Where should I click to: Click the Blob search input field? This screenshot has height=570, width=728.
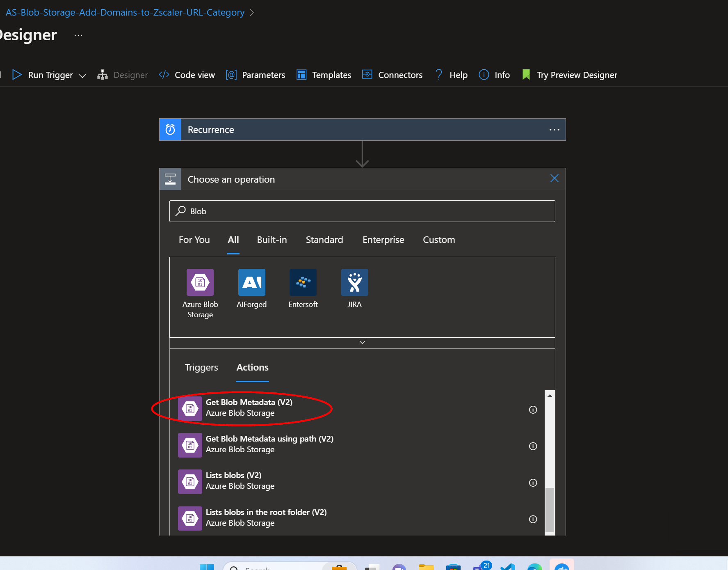[x=362, y=211]
